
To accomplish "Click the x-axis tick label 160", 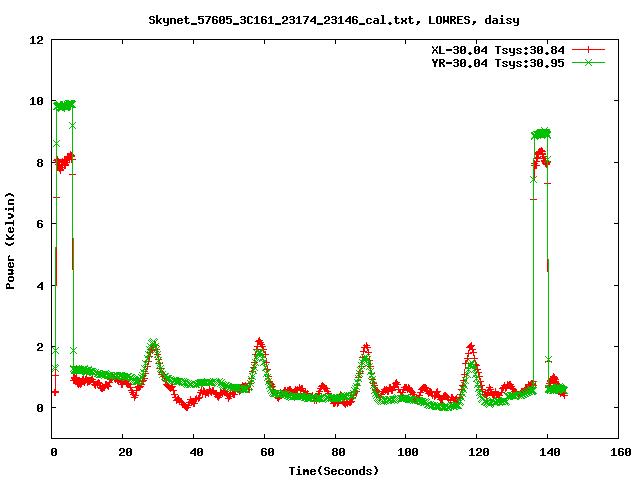I will click(621, 452).
